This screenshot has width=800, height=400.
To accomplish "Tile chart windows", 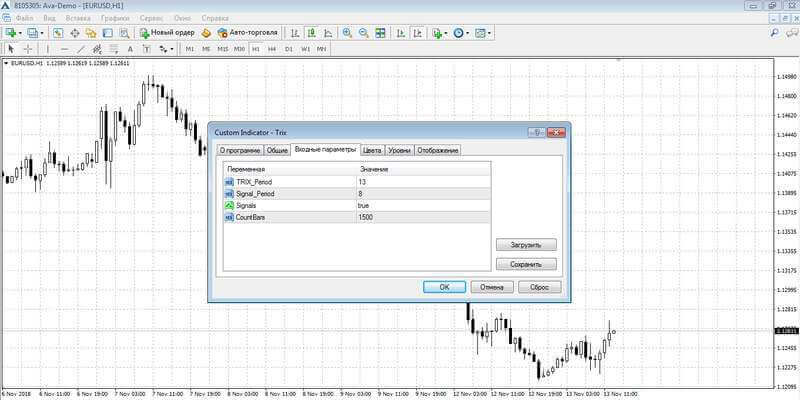I will (380, 33).
